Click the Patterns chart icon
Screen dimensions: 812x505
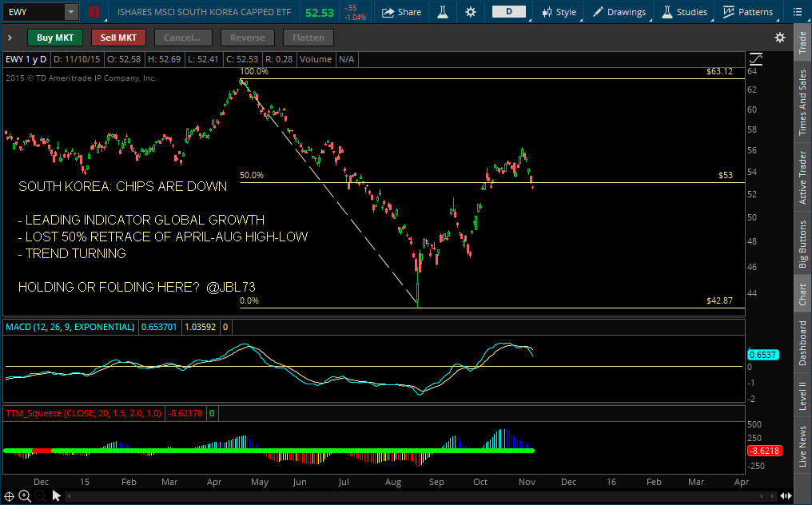(x=729, y=12)
